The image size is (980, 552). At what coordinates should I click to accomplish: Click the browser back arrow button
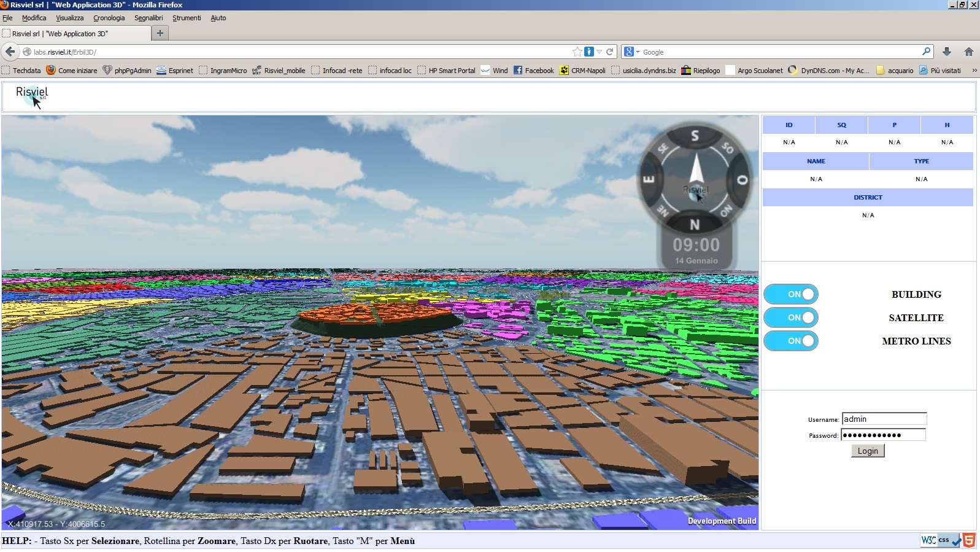[x=10, y=52]
